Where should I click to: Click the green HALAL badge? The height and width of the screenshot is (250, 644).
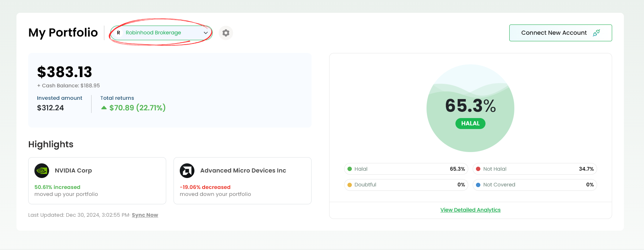click(x=470, y=124)
